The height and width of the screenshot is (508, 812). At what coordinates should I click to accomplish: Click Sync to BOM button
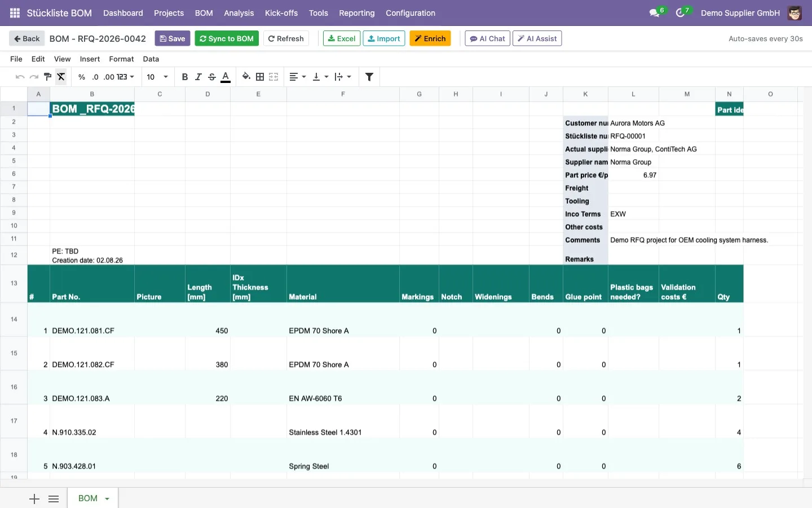coord(227,38)
